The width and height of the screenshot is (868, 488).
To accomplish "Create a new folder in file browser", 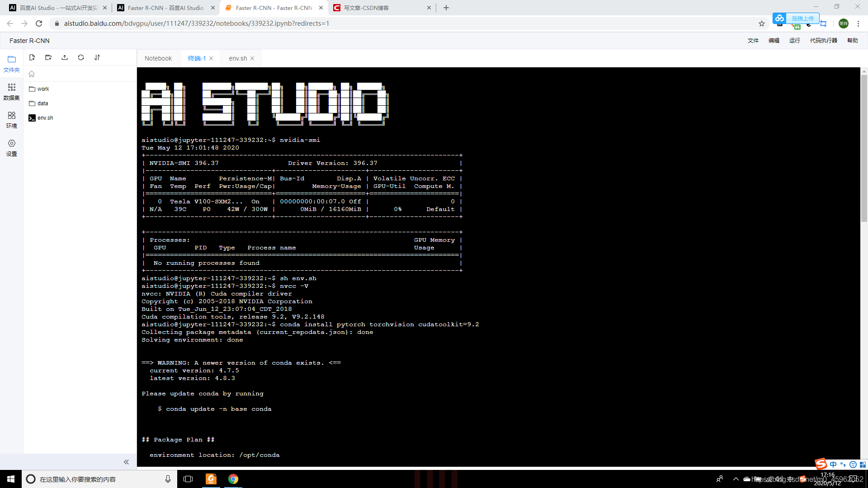I will (x=48, y=57).
